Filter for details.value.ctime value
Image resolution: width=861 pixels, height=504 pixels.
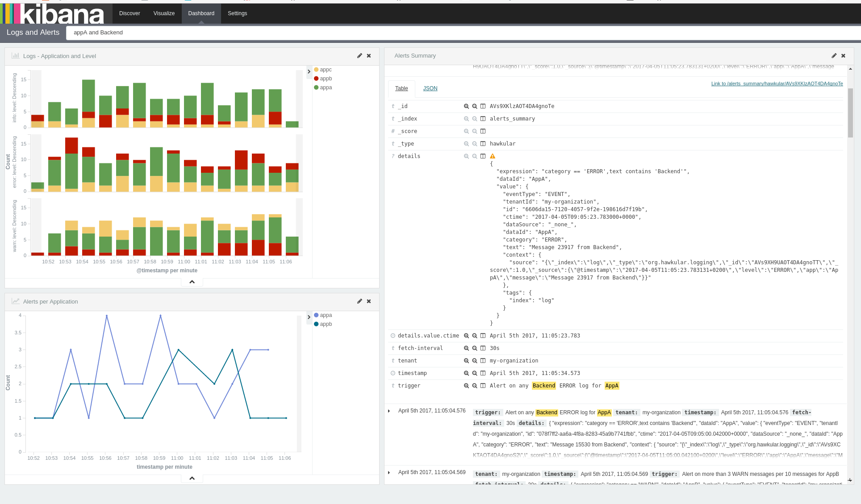(x=466, y=336)
